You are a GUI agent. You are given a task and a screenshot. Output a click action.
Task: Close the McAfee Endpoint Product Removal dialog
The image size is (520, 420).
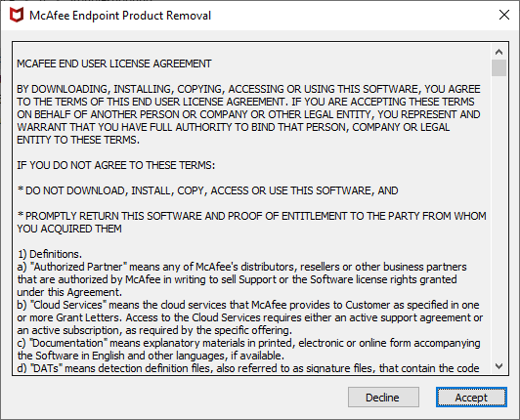click(504, 15)
